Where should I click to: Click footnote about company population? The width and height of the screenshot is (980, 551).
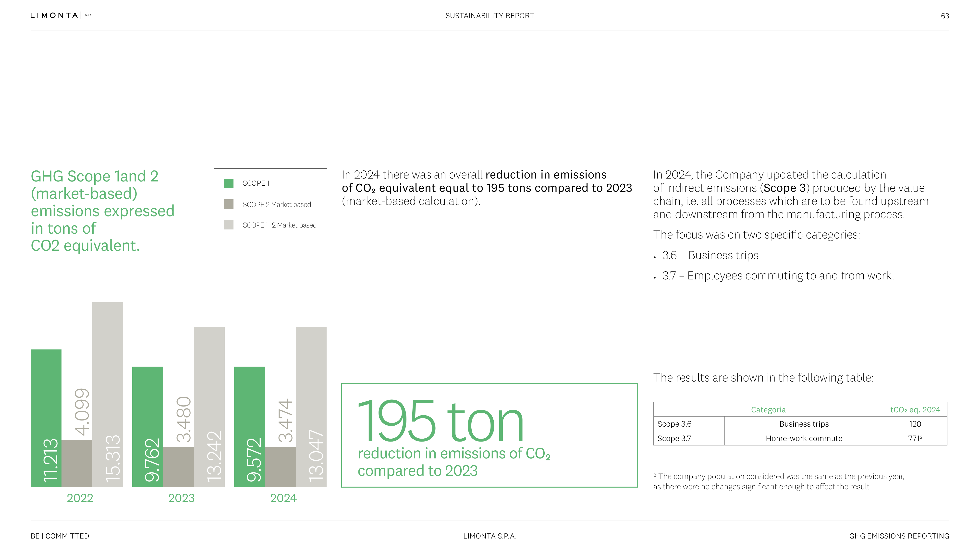778,481
